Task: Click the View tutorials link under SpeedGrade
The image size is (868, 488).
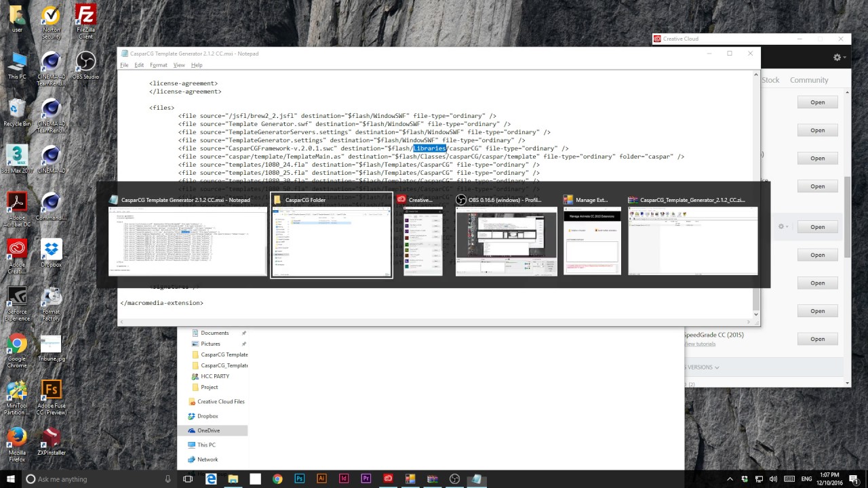Action: (700, 344)
